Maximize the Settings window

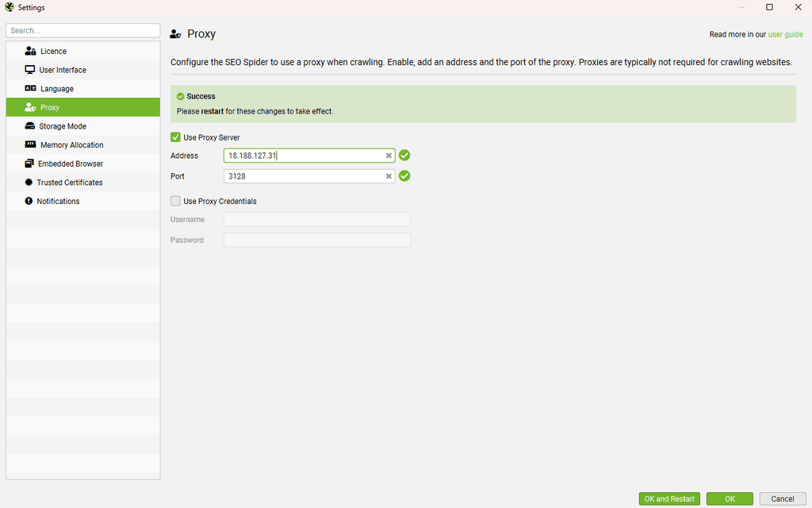(769, 7)
